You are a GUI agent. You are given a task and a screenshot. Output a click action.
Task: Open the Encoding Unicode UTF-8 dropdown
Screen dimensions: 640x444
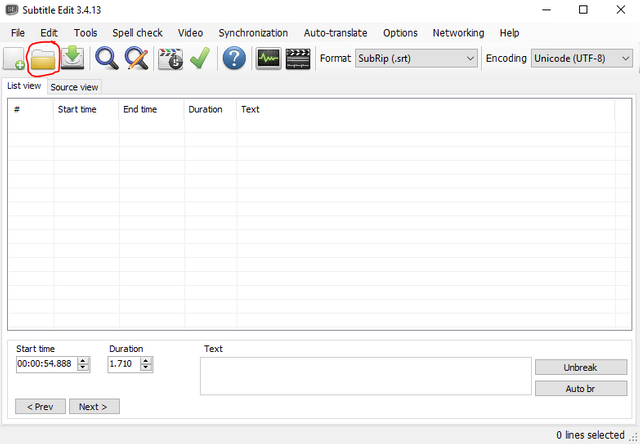pyautogui.click(x=582, y=58)
